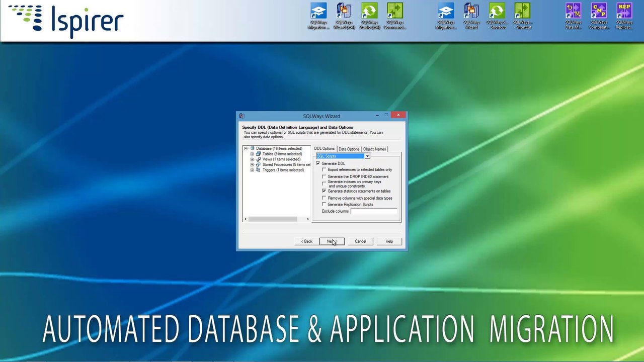Image resolution: width=644 pixels, height=362 pixels.
Task: Disable Generate statistics statements on tables
Action: pyautogui.click(x=324, y=191)
